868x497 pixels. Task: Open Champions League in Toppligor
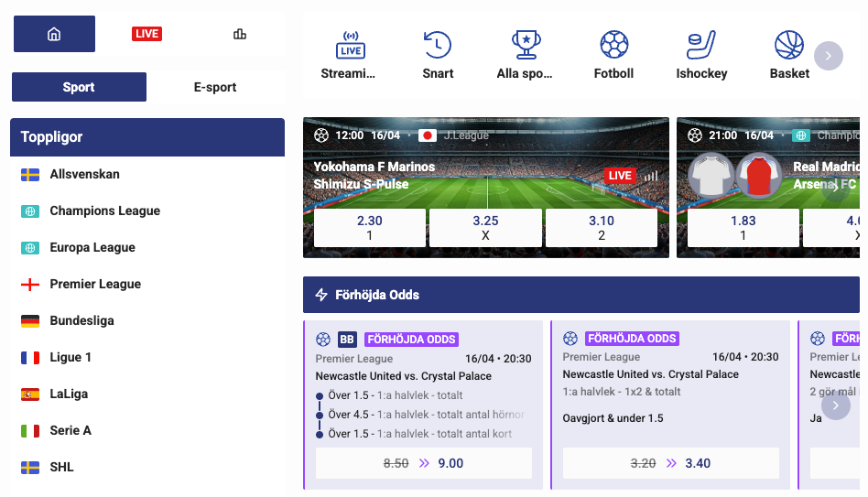click(x=147, y=211)
